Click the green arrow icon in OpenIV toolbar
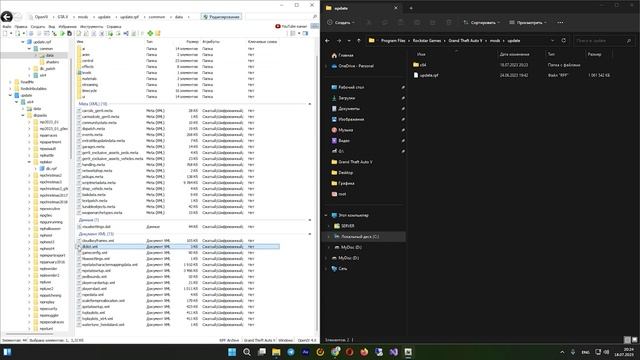 click(62, 33)
